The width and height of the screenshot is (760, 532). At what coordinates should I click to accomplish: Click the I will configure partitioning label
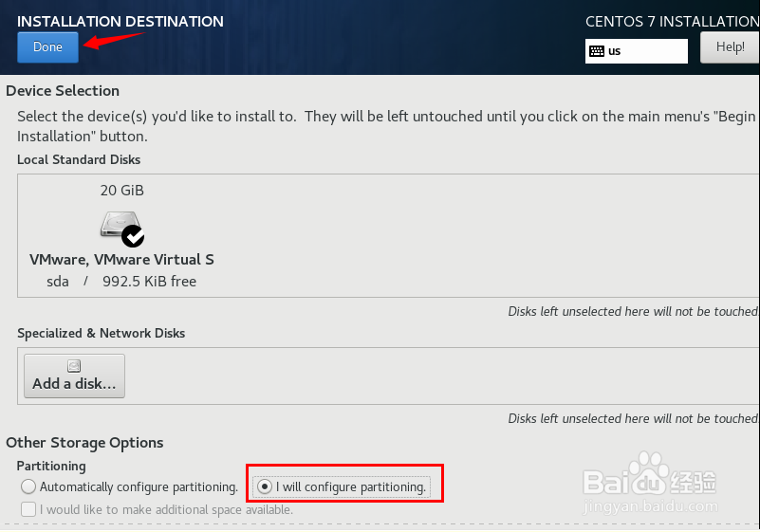click(351, 486)
